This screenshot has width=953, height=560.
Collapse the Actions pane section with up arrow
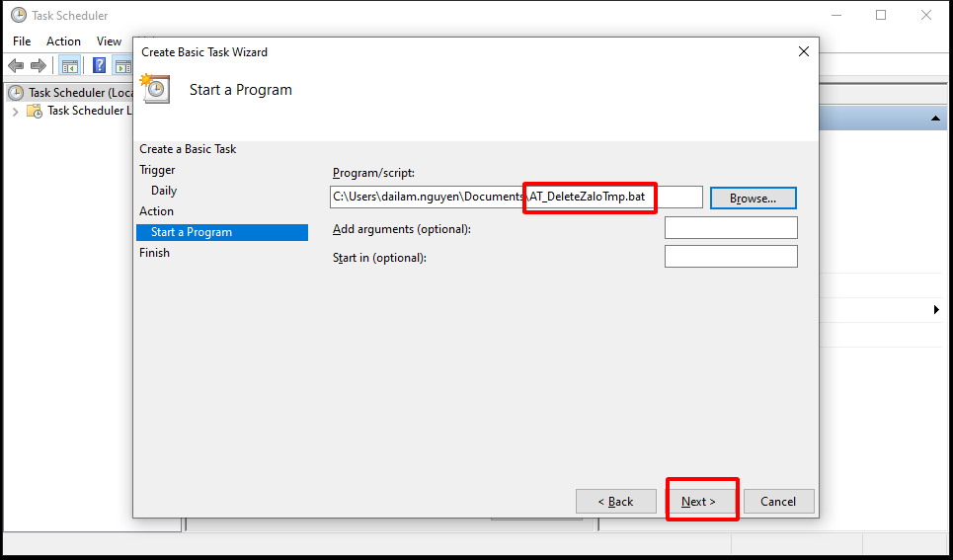(x=934, y=119)
